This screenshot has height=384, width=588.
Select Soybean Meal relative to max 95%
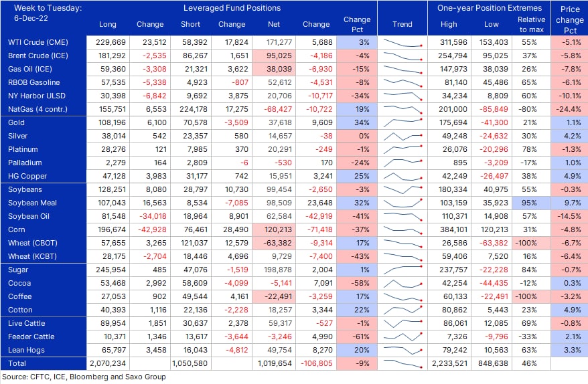[x=529, y=203]
